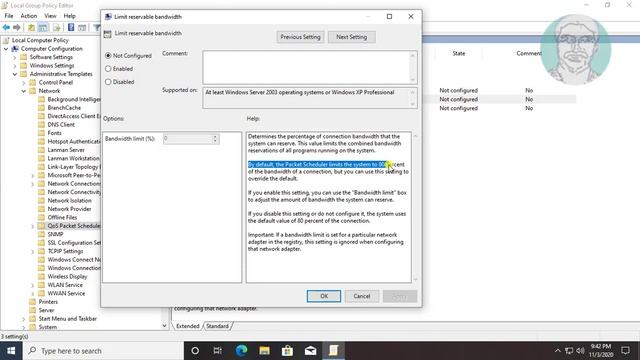Click the Back arrow in Group Policy toolbar
Viewport: 640px width, 360px height.
point(6,27)
